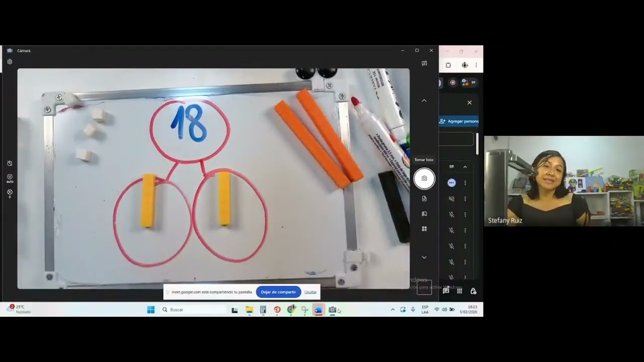Open more options for sixth participant row
Image resolution: width=644 pixels, height=362 pixels.
point(465,262)
